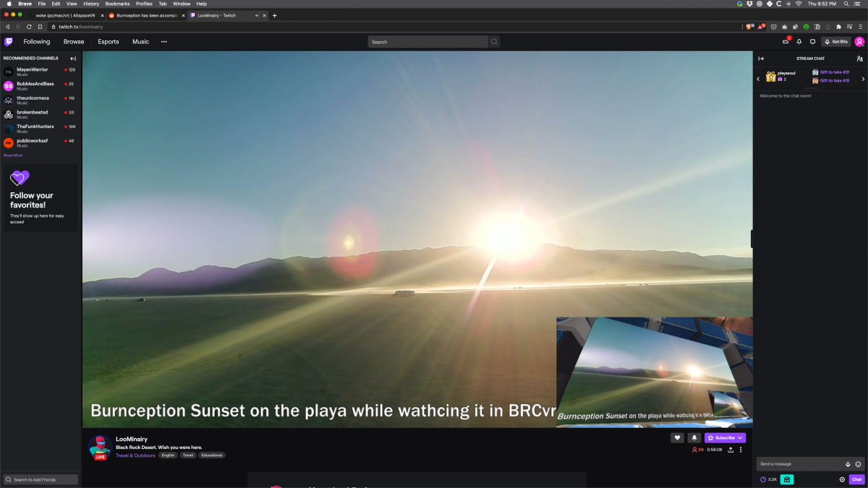Go back to the previous page
Screen dimensions: 868x488
point(7,27)
